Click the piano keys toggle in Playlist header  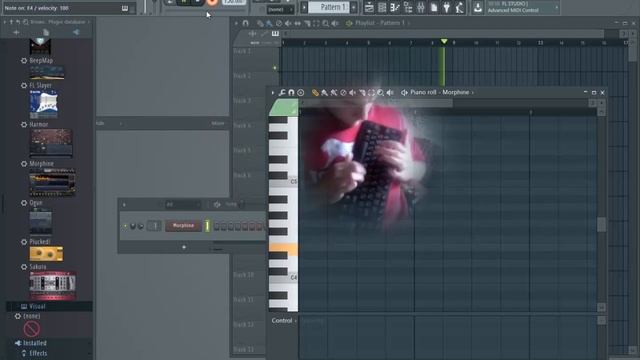click(x=276, y=33)
